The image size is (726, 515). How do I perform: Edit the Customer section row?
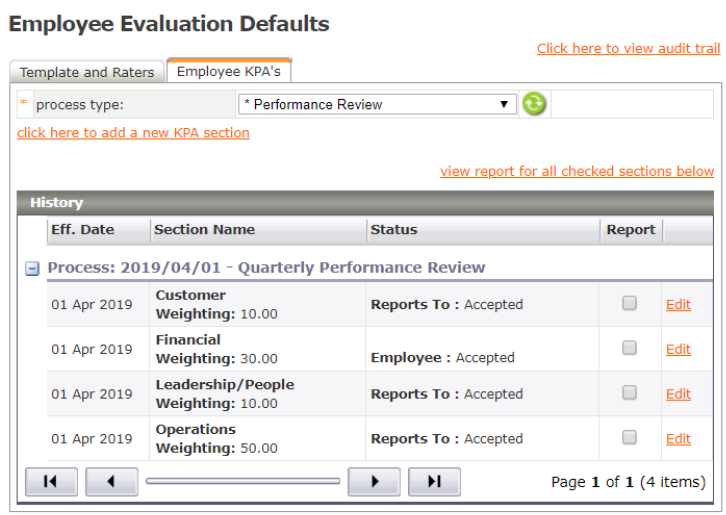click(678, 304)
